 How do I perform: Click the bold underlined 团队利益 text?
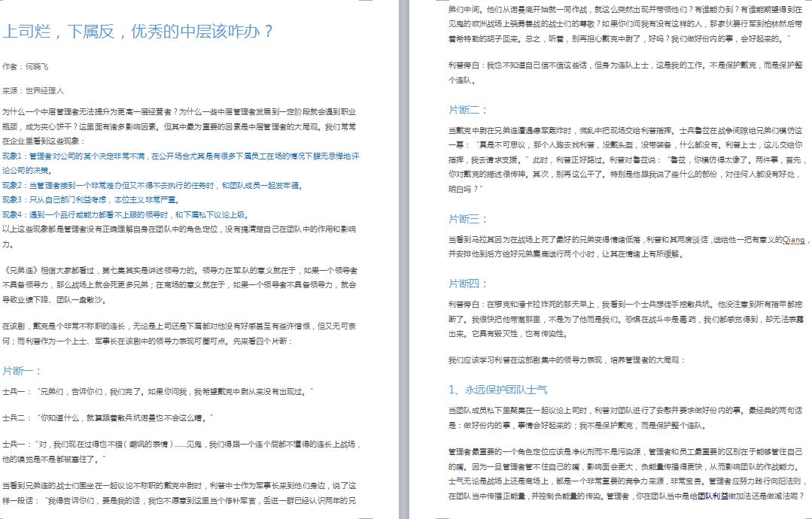pos(712,496)
